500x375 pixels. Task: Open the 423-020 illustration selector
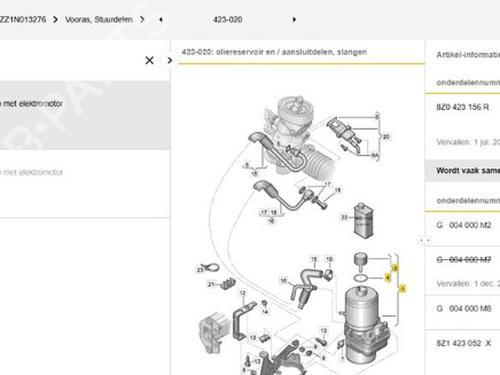click(227, 20)
